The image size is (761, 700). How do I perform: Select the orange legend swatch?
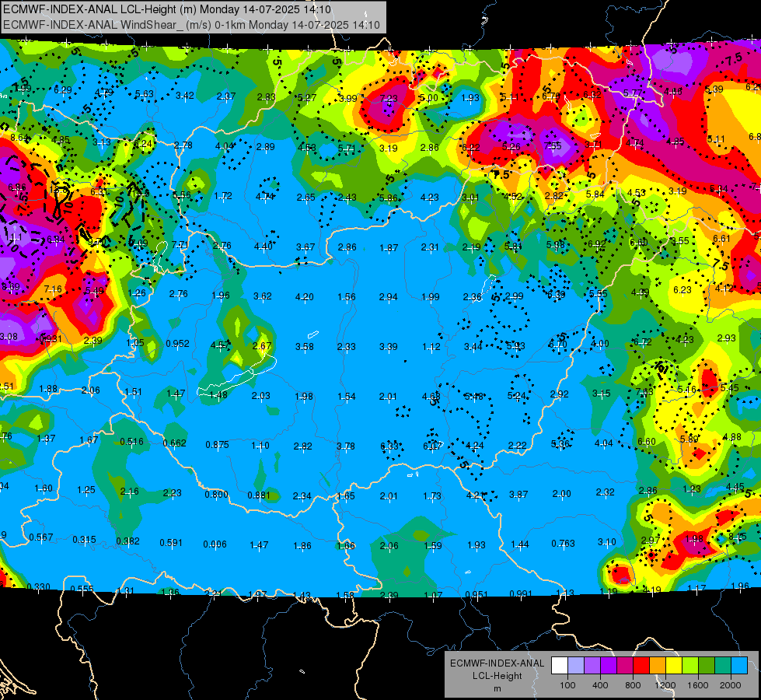tap(658, 666)
